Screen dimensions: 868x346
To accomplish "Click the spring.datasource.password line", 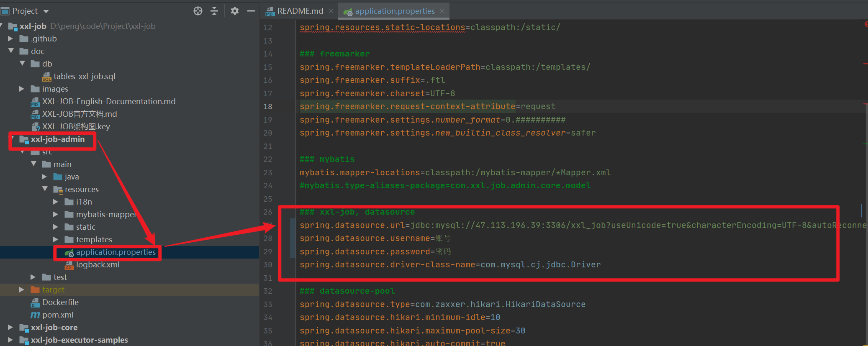I will tap(375, 251).
